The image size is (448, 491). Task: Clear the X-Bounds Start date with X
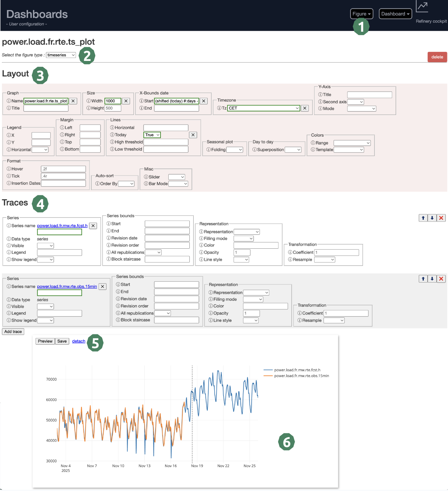coord(204,101)
